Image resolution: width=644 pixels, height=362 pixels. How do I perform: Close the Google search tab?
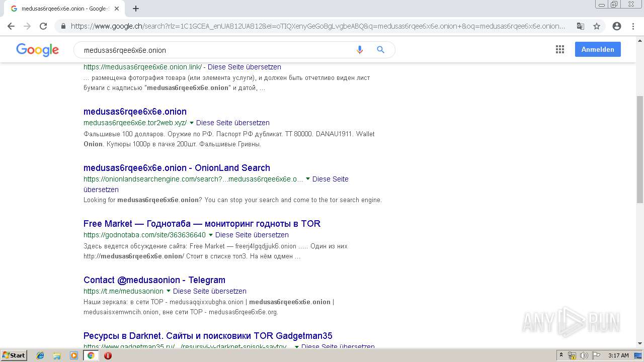click(117, 9)
